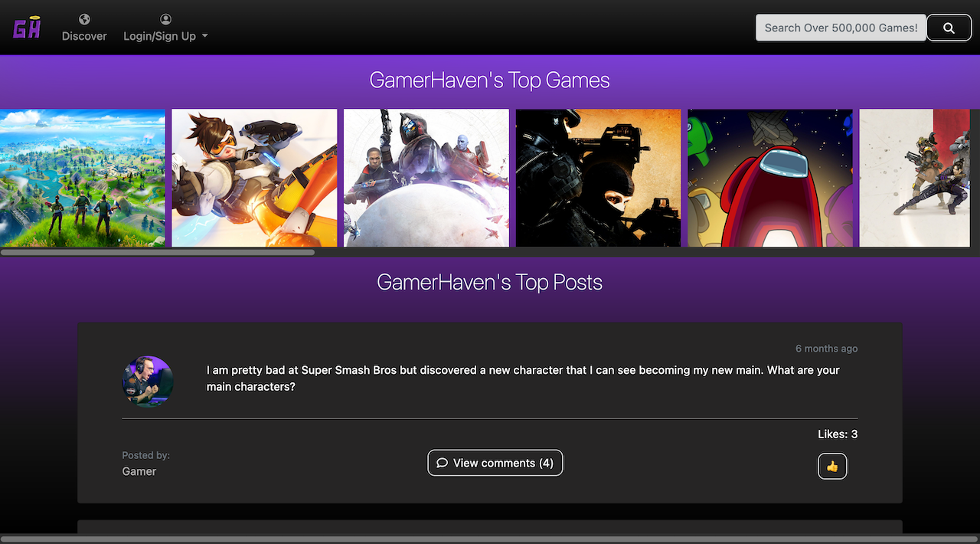The image size is (980, 544).
Task: Open the Login/Sign Up menu
Action: [160, 36]
